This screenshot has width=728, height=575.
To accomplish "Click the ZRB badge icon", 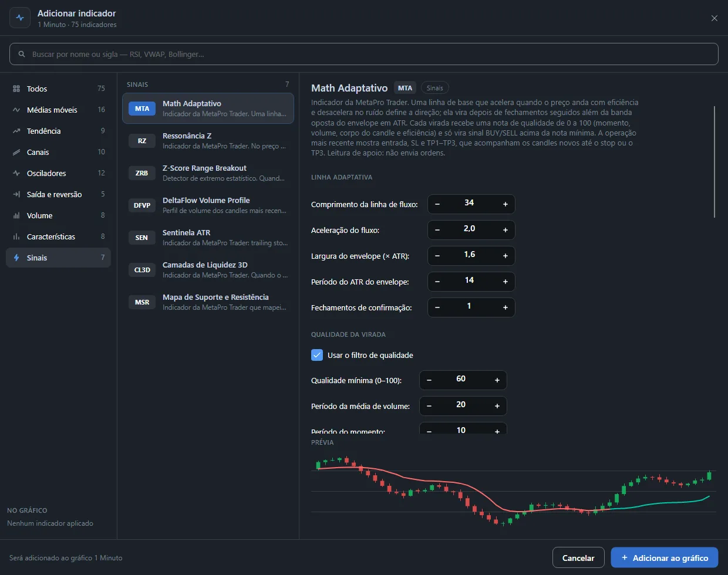I will [x=142, y=173].
